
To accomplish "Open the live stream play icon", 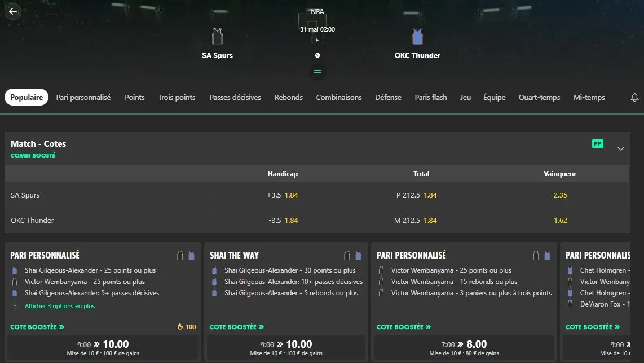I will pyautogui.click(x=317, y=40).
